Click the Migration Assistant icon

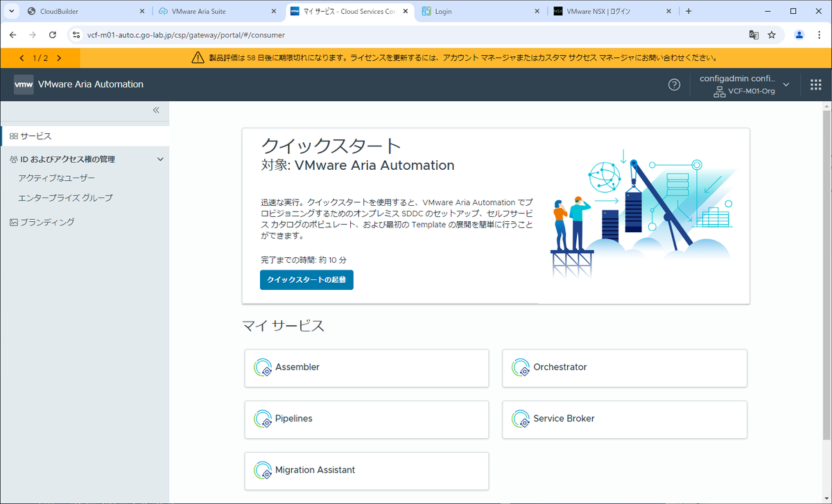[263, 471]
